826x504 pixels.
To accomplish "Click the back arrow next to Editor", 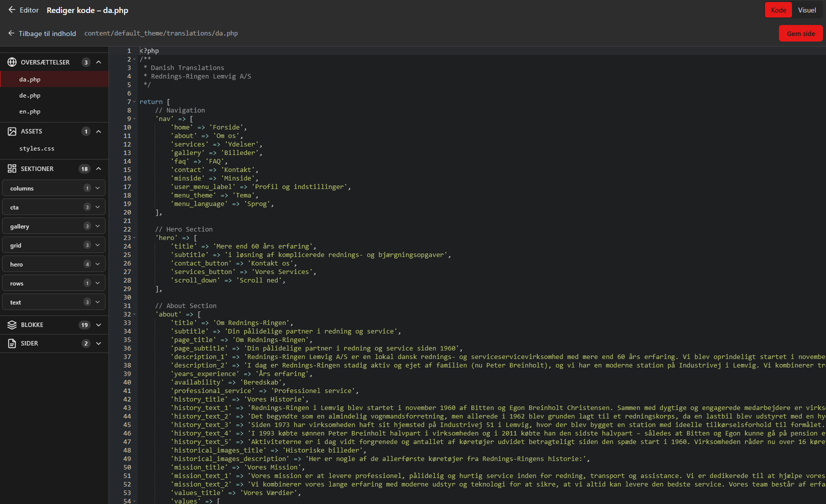I will 12,10.
